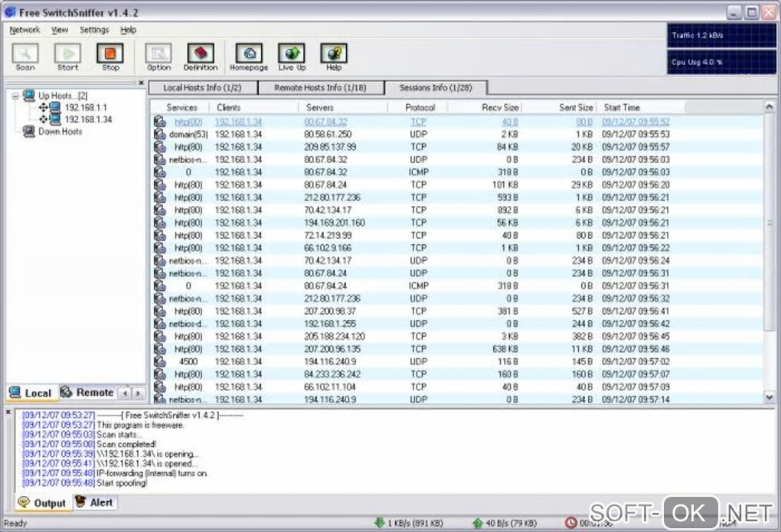Select the 638 KB received size cell
This screenshot has width=781, height=532.
(505, 349)
